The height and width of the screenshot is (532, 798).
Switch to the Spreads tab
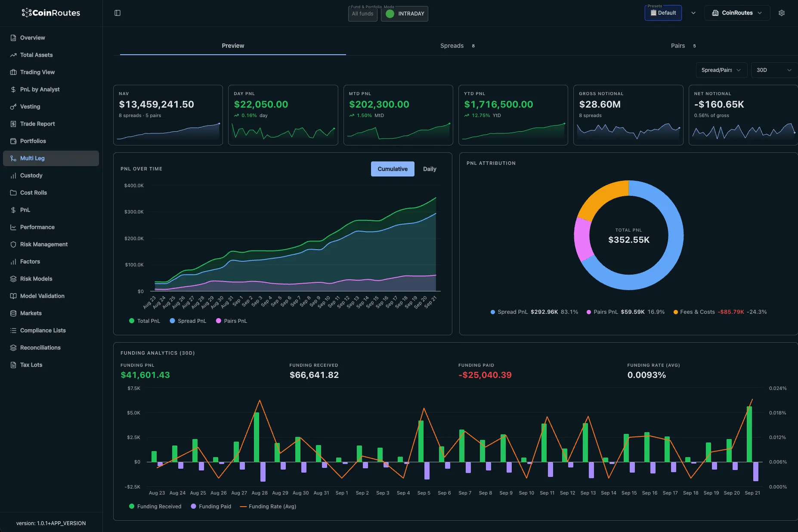point(457,46)
